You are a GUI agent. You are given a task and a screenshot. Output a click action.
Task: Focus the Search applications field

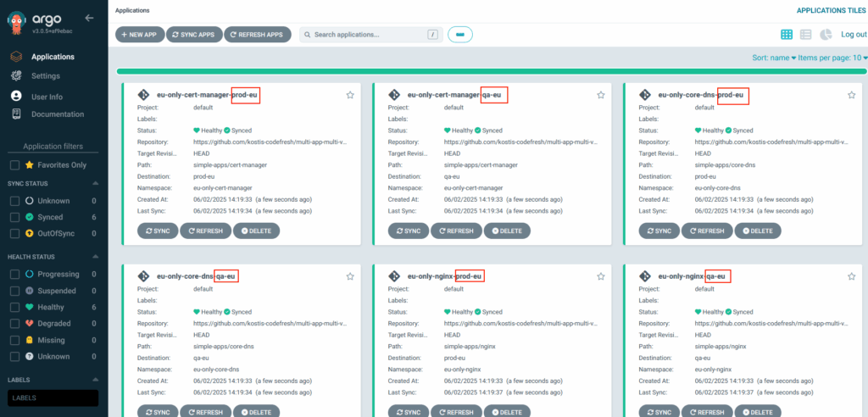[x=366, y=35]
